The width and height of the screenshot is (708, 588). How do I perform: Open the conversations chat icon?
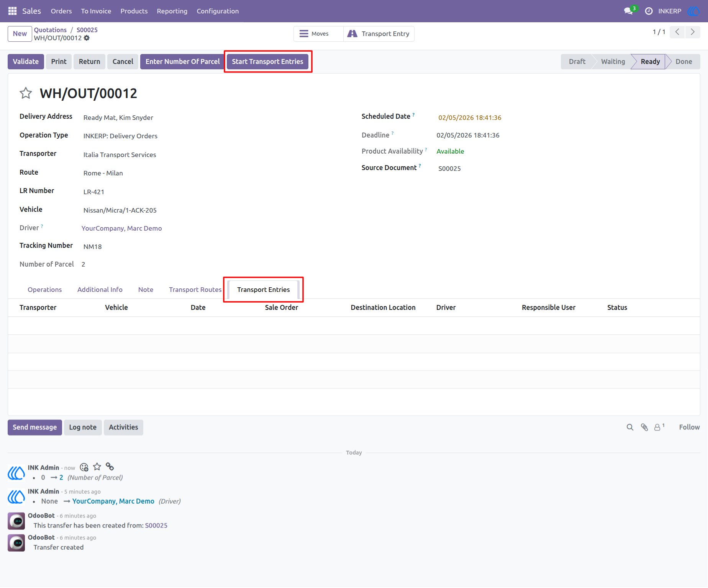(x=628, y=11)
